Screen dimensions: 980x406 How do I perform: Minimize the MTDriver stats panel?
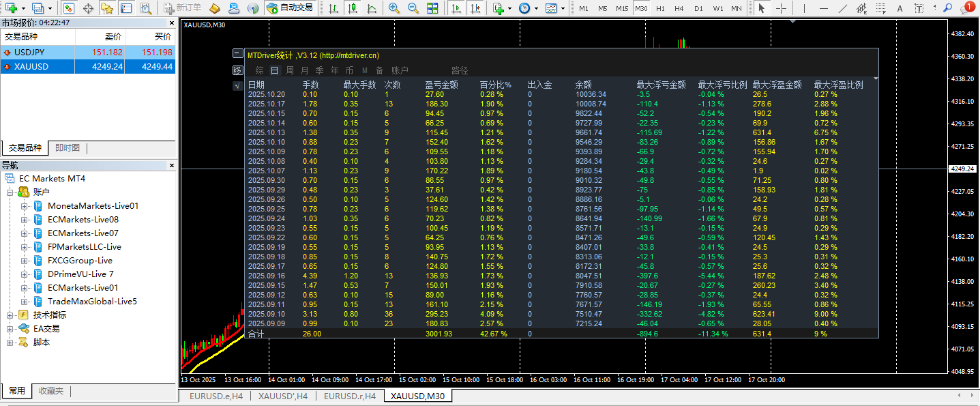pos(237,53)
